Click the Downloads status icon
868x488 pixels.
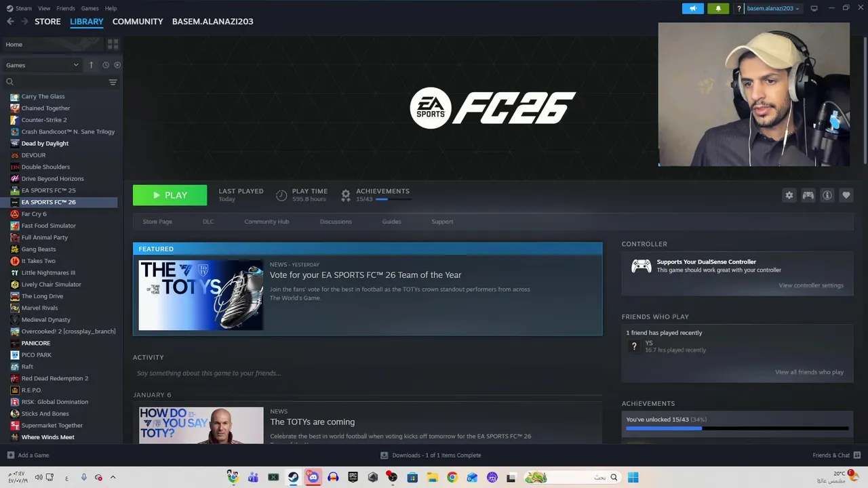click(384, 455)
